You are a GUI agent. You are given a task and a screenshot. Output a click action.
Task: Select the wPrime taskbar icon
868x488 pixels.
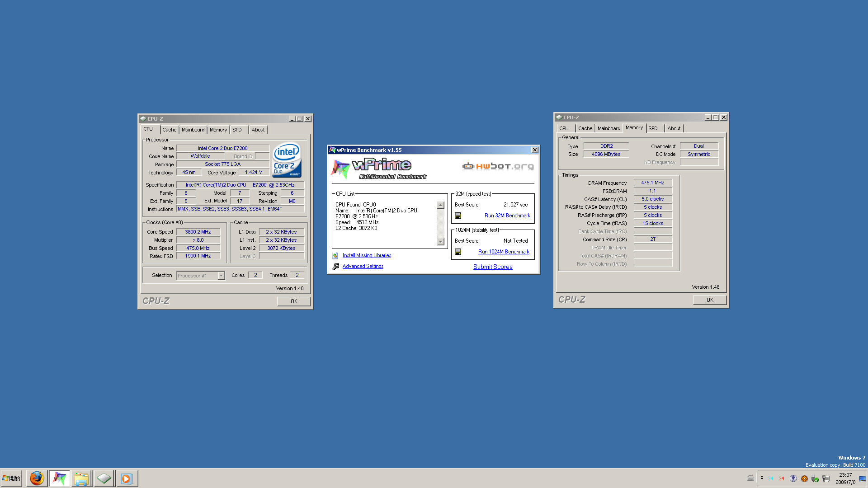(x=59, y=478)
